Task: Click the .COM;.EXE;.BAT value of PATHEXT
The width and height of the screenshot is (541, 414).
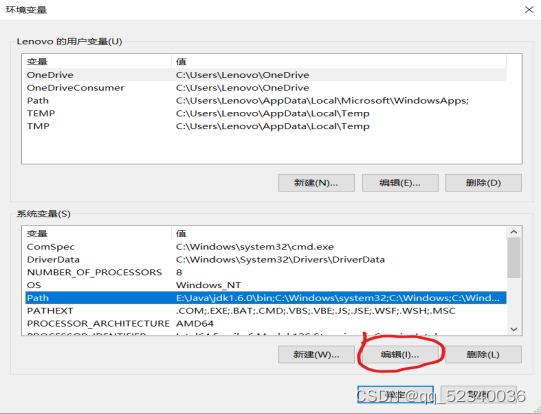Action: pos(316,310)
